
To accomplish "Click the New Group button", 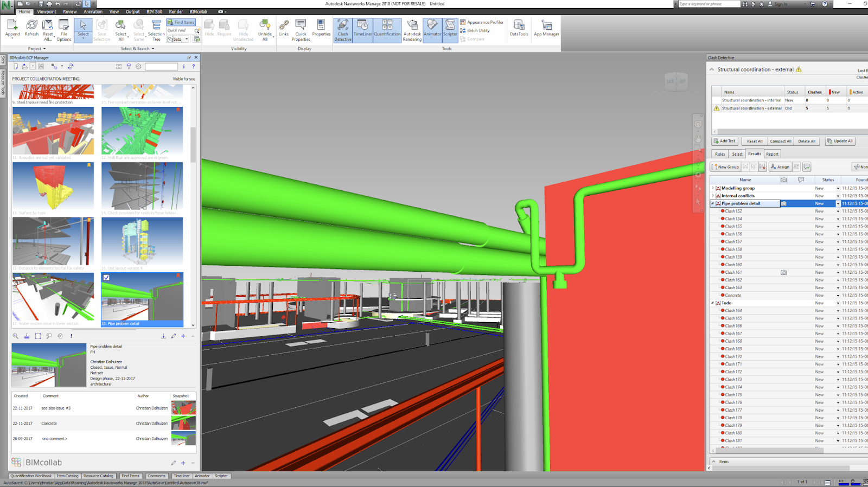I will pos(725,167).
